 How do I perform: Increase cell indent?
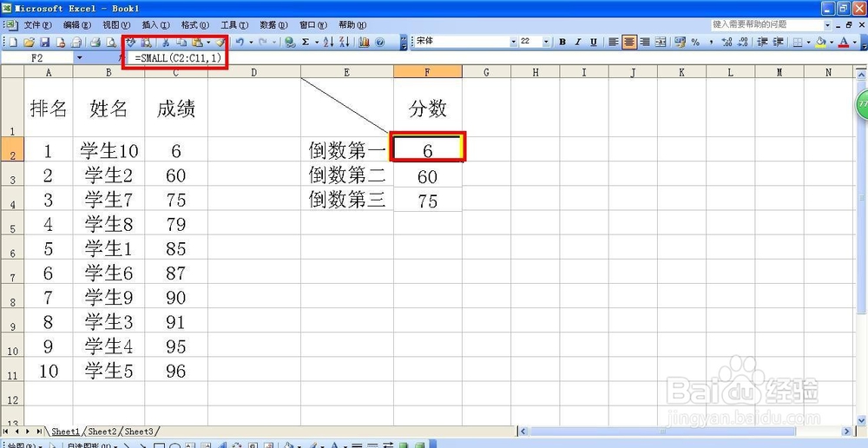pyautogui.click(x=779, y=42)
